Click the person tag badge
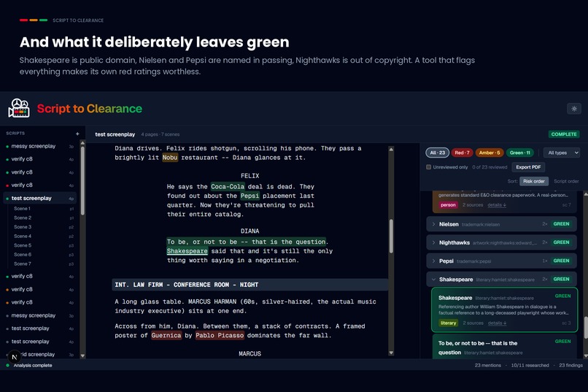This screenshot has width=588, height=392. 448,205
